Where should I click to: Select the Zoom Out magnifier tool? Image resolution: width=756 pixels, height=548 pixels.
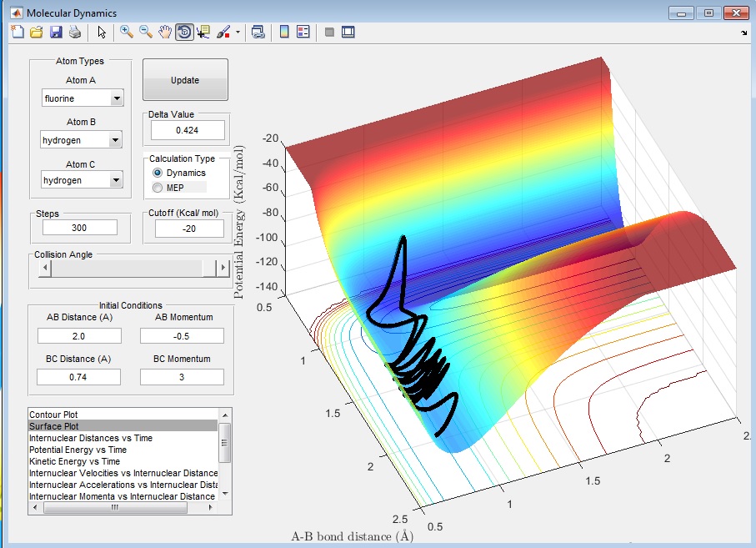point(146,32)
